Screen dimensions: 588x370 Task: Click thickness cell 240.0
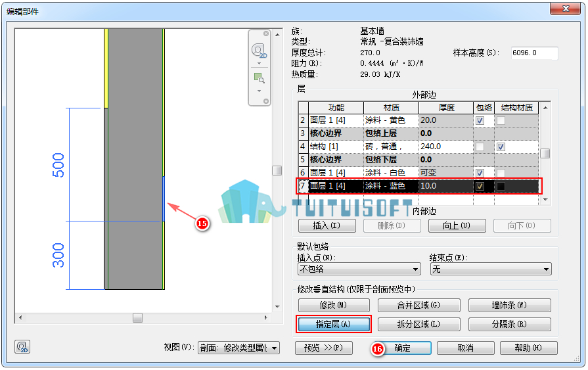coord(446,147)
